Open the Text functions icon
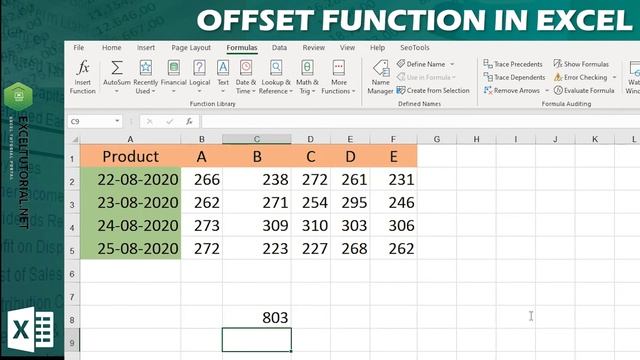The image size is (640, 360). [x=223, y=68]
